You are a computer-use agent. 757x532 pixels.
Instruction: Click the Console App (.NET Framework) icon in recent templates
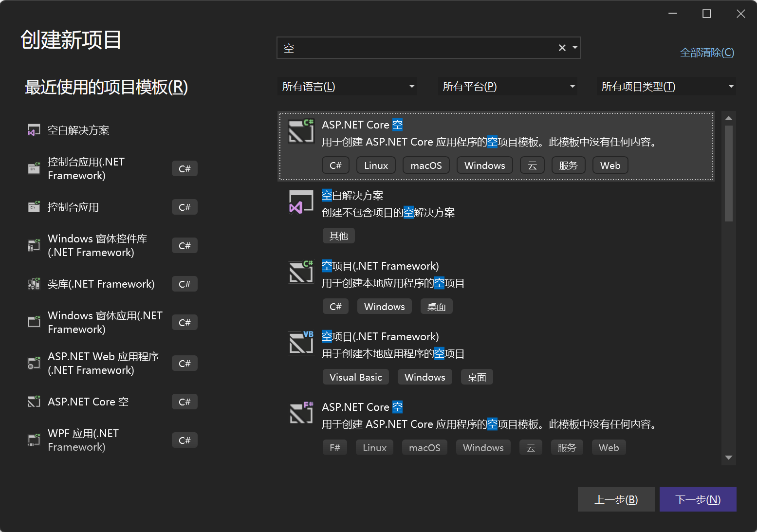[x=34, y=168]
